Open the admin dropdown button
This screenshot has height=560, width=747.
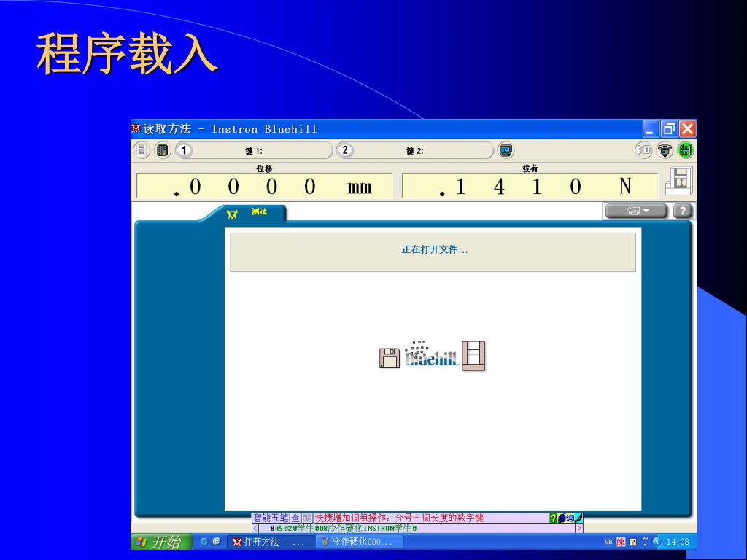[636, 211]
